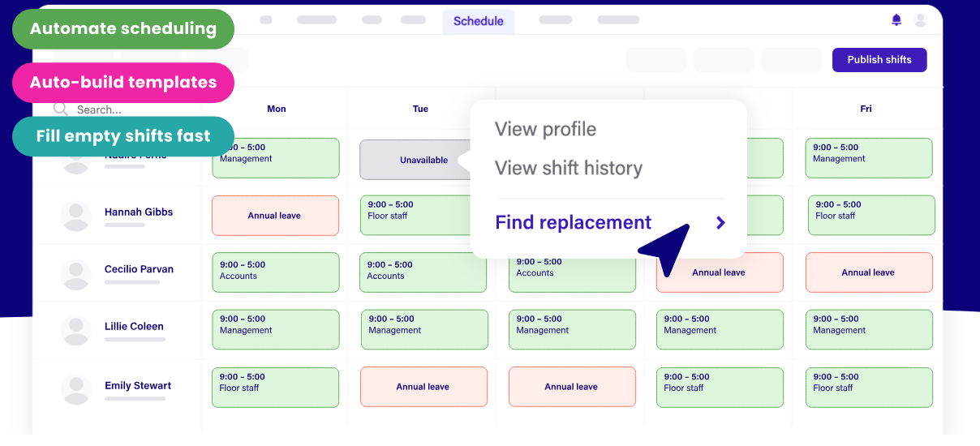Screen dimensions: 980x446
Task: Click the search magnifier icon
Action: point(60,109)
